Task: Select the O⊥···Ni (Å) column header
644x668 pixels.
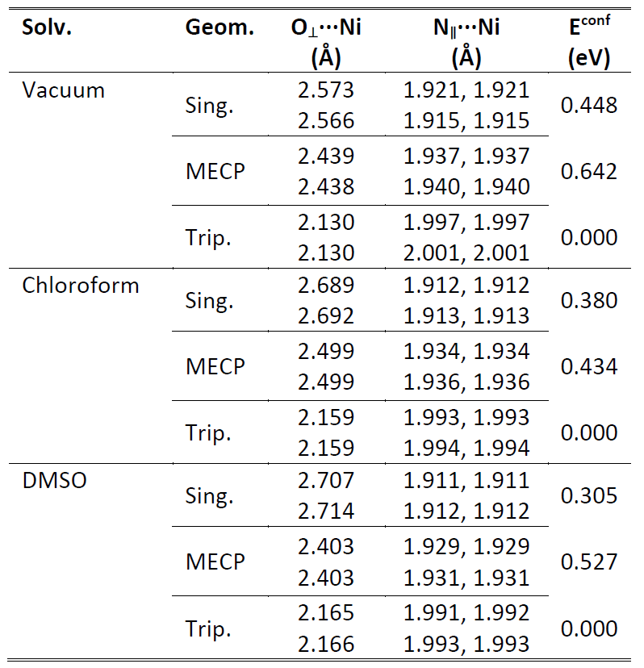Action: (x=326, y=43)
